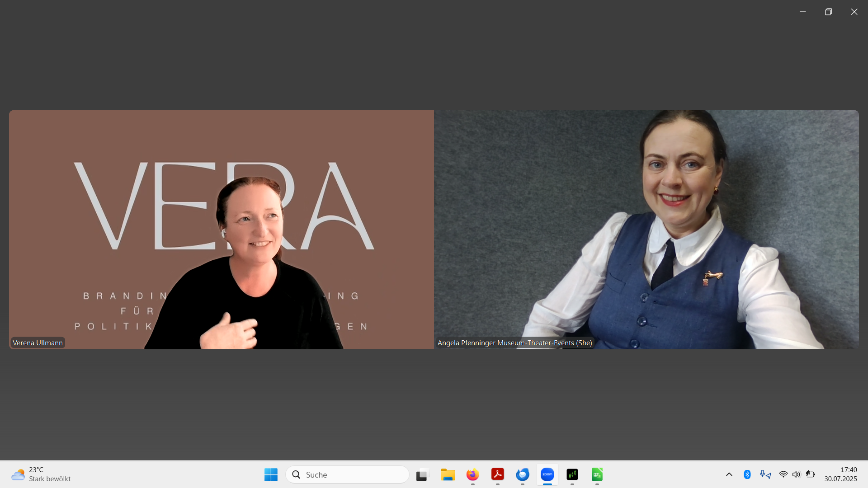This screenshot has height=488, width=868.
Task: Expand the hidden system tray icons chevron
Action: [729, 474]
